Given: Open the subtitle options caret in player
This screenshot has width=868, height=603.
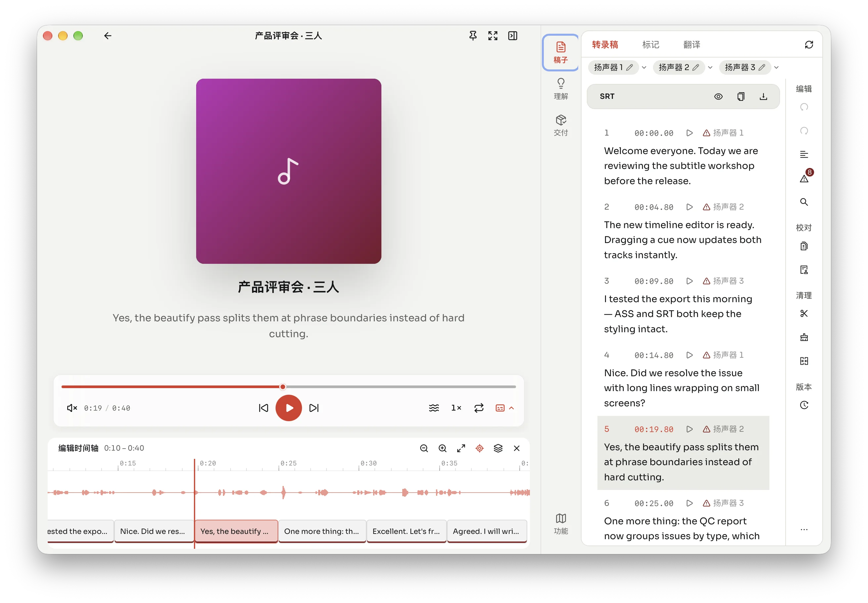Looking at the screenshot, I should point(511,408).
